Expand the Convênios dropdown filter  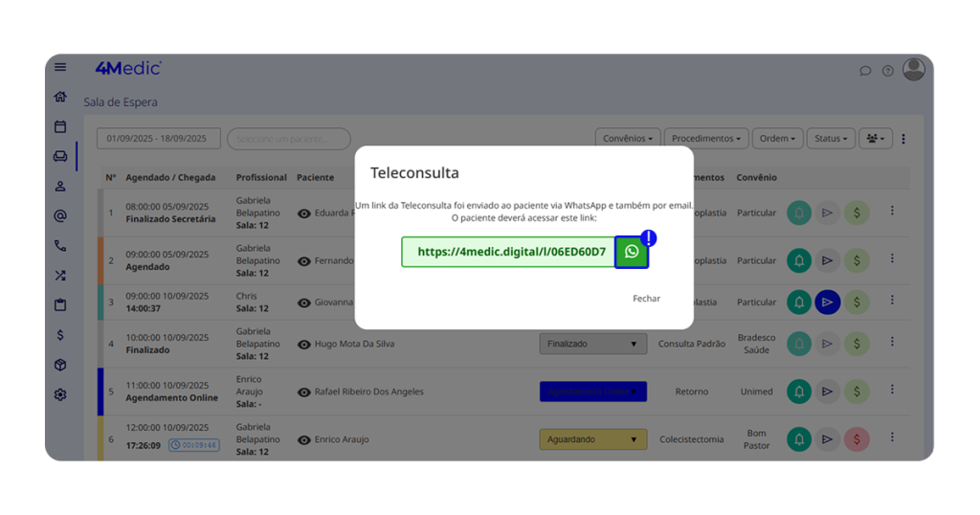[x=627, y=139]
